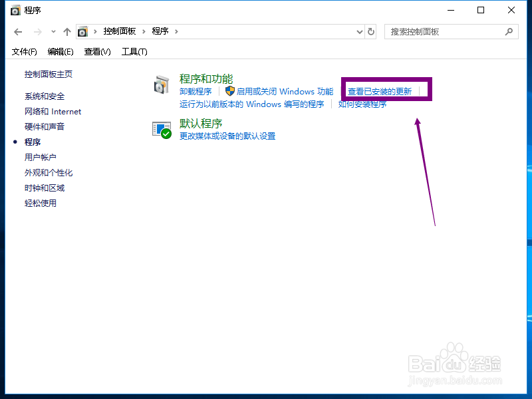Image resolution: width=532 pixels, height=399 pixels.
Task: Open the 编辑 menu
Action: coord(60,51)
